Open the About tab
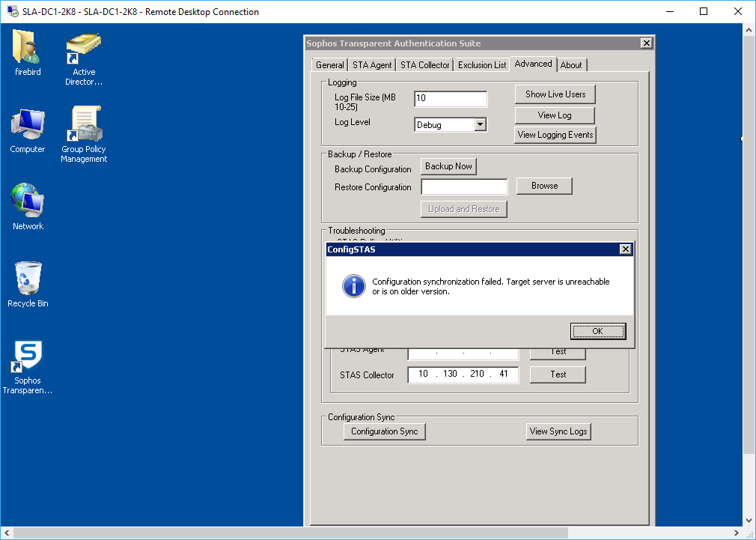This screenshot has height=540, width=756. 571,64
